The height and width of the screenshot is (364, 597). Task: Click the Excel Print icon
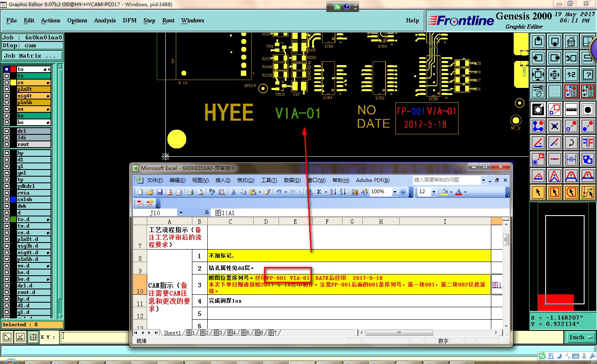click(191, 192)
